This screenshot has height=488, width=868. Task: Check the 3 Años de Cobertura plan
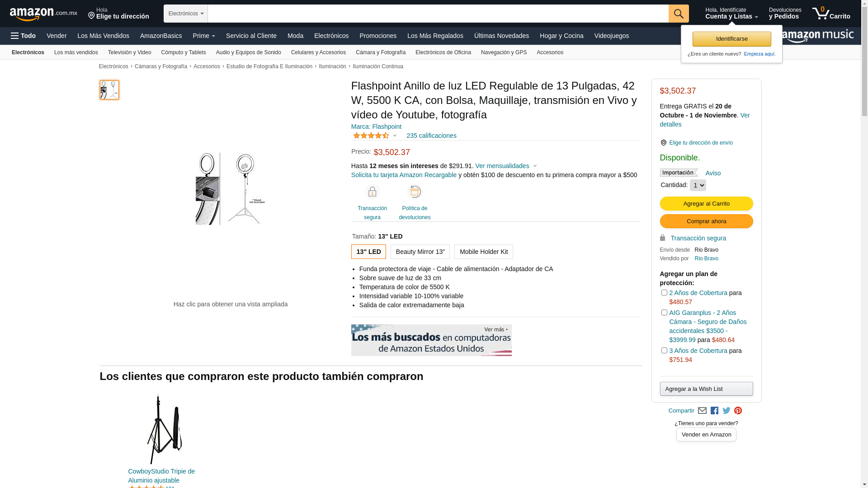[x=664, y=351]
